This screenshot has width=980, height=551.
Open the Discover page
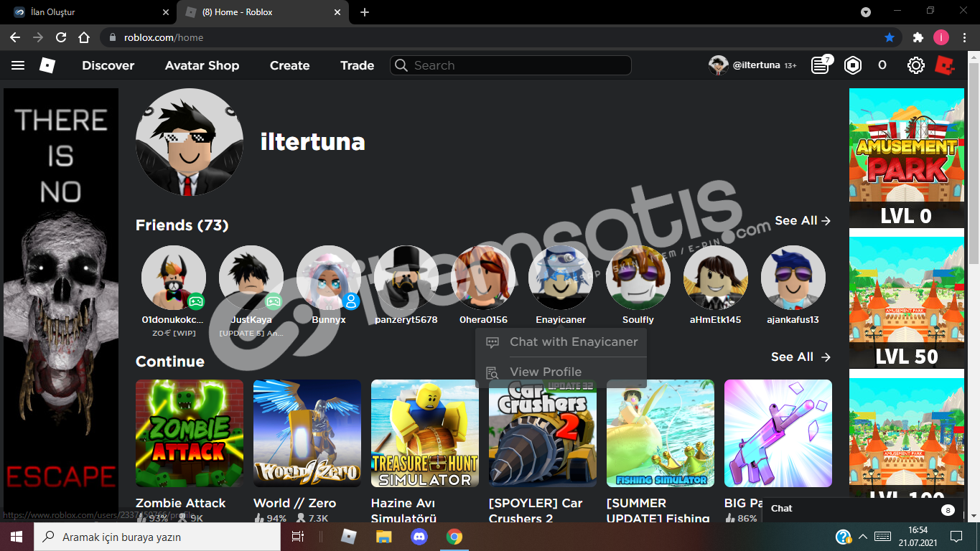(108, 65)
